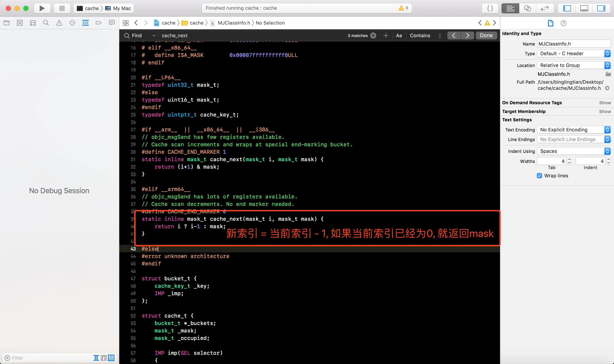This screenshot has width=614, height=364.
Task: Show the Version editor
Action: point(544,8)
